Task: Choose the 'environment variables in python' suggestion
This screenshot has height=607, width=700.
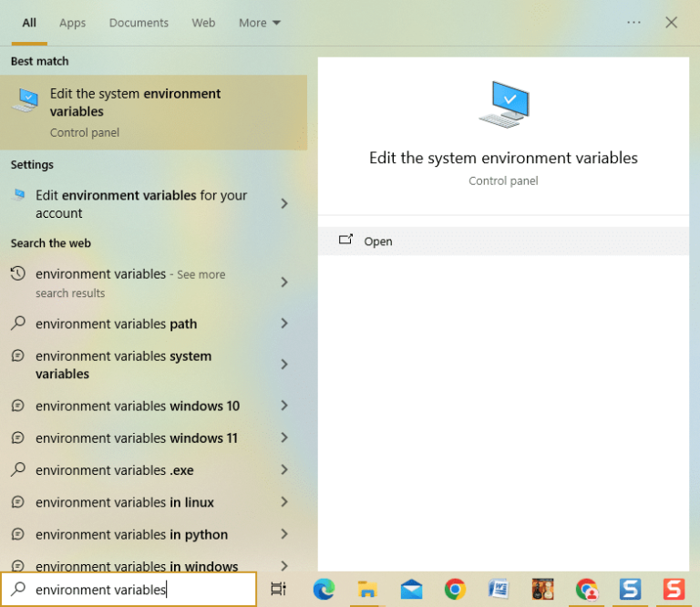Action: tap(131, 534)
